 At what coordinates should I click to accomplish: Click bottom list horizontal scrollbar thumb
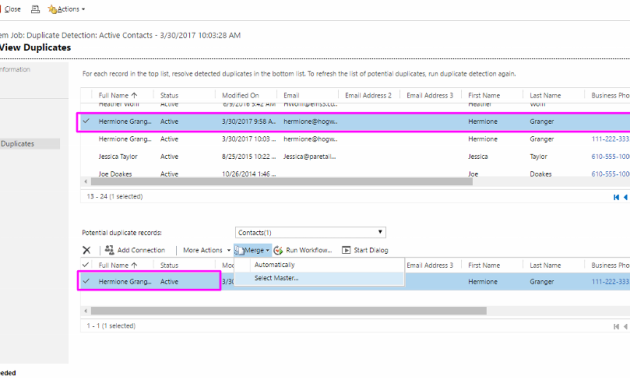click(x=288, y=311)
